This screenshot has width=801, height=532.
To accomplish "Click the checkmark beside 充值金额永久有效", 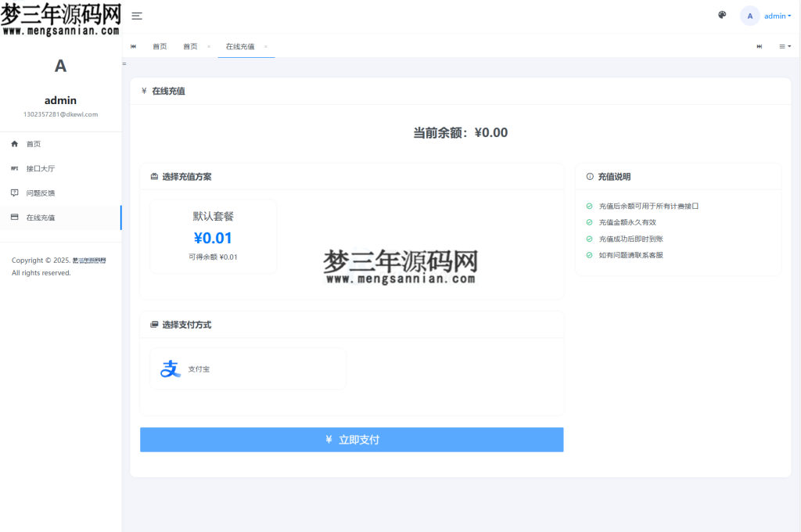I will pos(589,222).
